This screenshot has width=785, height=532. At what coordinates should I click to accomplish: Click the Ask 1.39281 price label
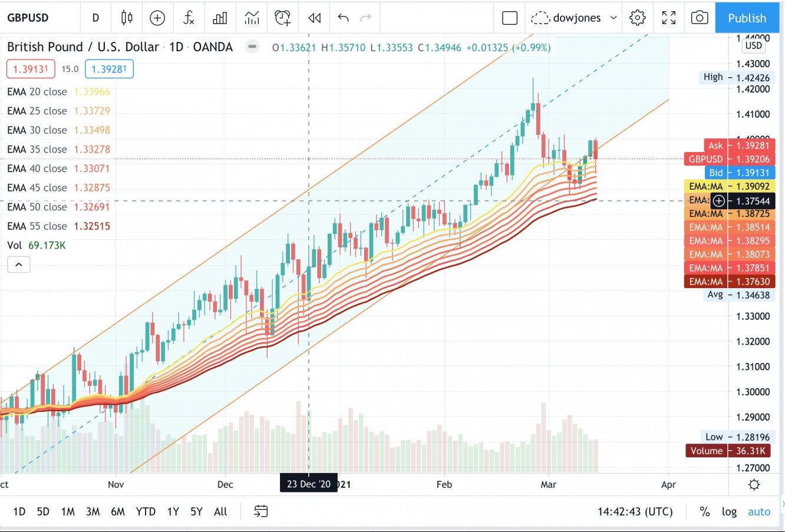click(x=740, y=146)
